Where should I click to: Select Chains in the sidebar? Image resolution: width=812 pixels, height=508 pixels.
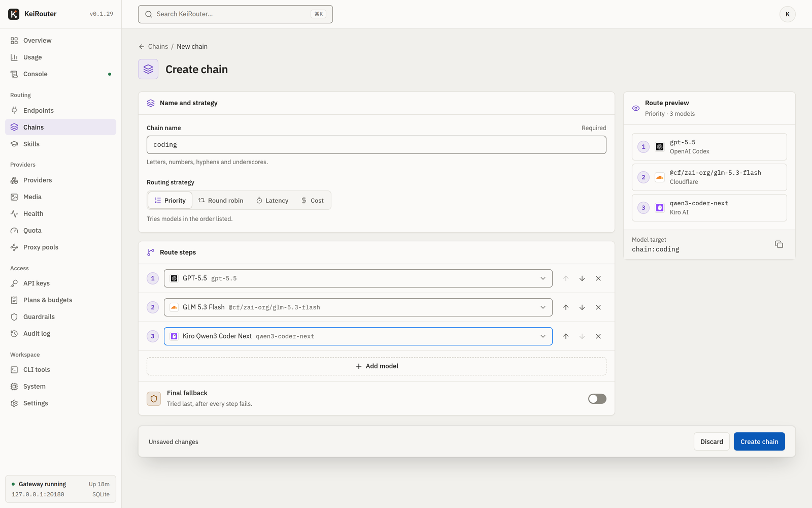(x=60, y=128)
